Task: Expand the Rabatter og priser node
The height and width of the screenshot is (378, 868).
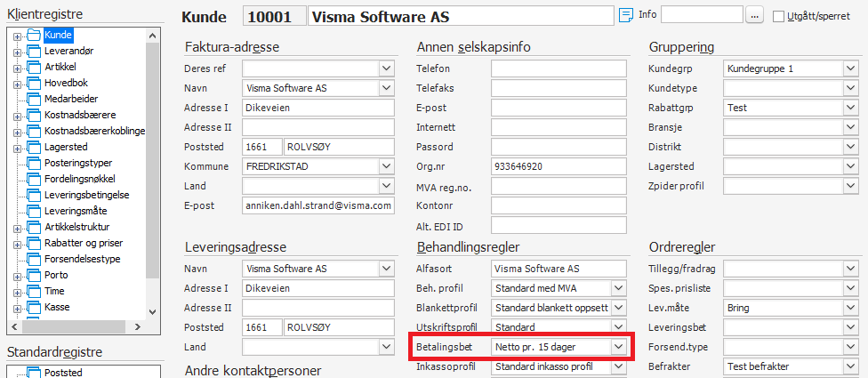Action: [17, 244]
